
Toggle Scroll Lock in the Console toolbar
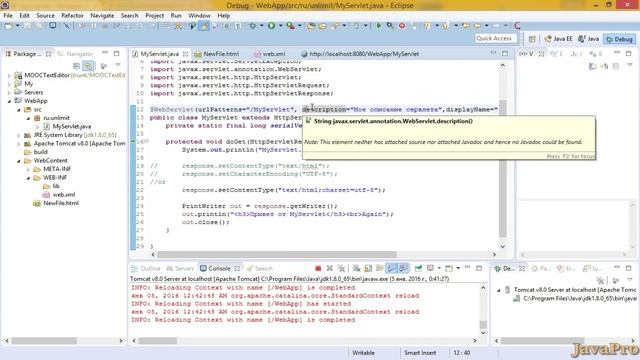click(368, 268)
